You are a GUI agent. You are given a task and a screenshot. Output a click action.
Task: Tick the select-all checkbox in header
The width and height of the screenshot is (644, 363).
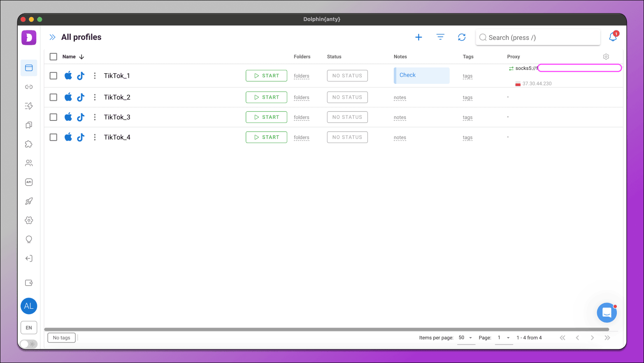tap(53, 57)
